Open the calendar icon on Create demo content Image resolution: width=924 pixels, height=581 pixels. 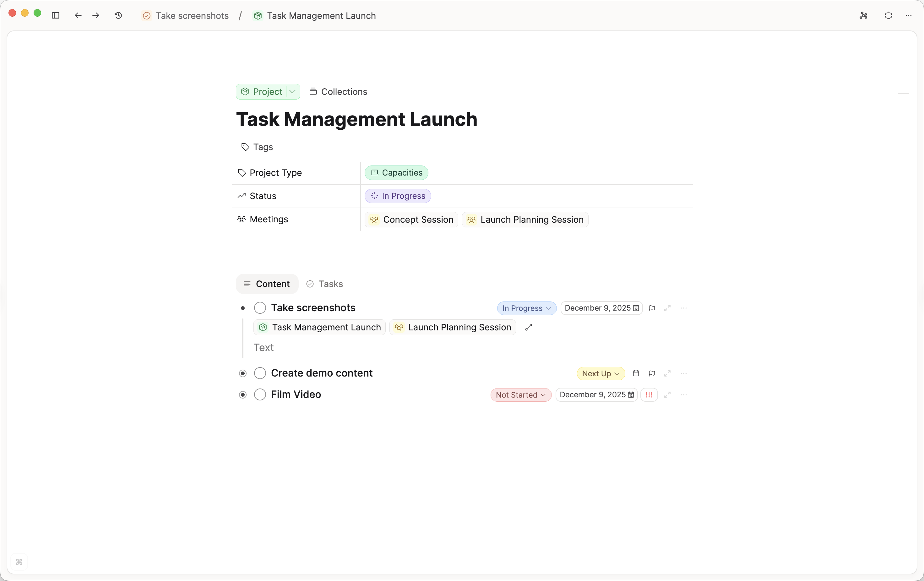tap(636, 373)
